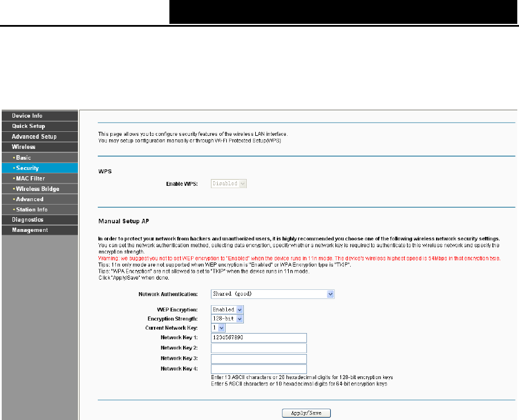This screenshot has width=519, height=420.
Task: Click the Network Key 1 field
Action: [x=259, y=338]
